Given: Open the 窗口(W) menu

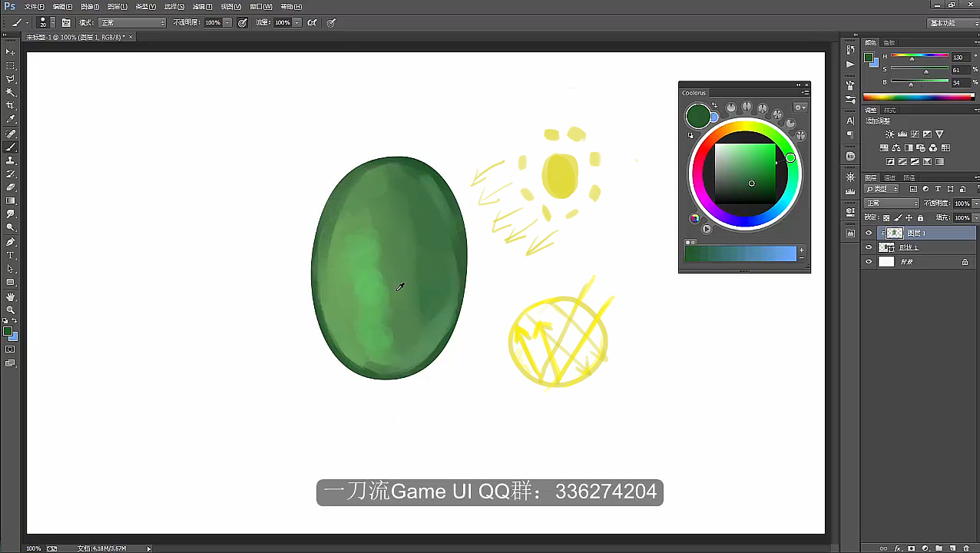Looking at the screenshot, I should pos(261,6).
